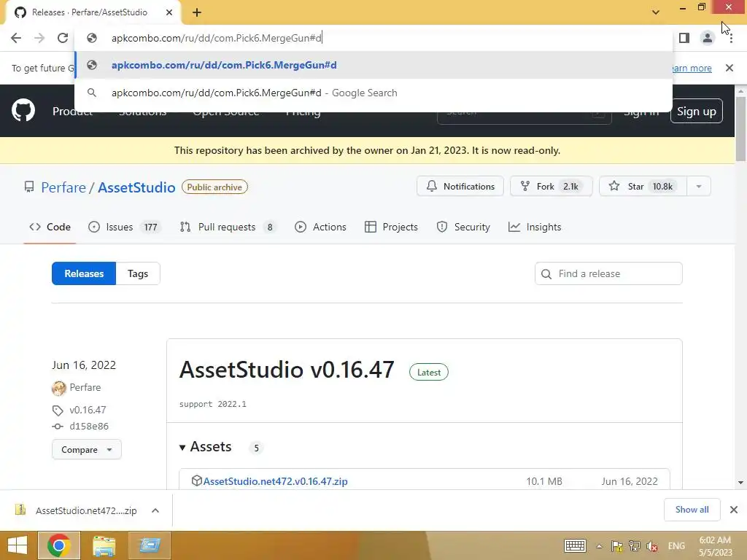Open the touch keyboard tray icon
The height and width of the screenshot is (560, 747).
pyautogui.click(x=575, y=545)
